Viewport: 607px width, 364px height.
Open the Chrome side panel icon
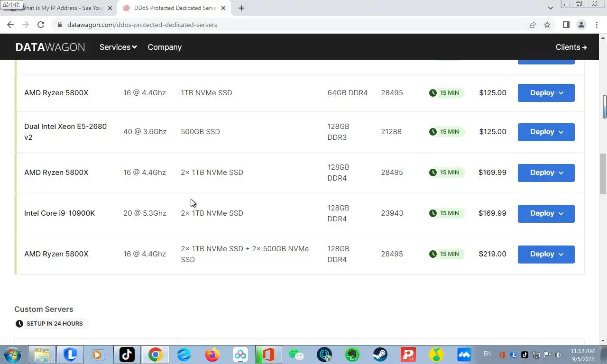pos(566,25)
